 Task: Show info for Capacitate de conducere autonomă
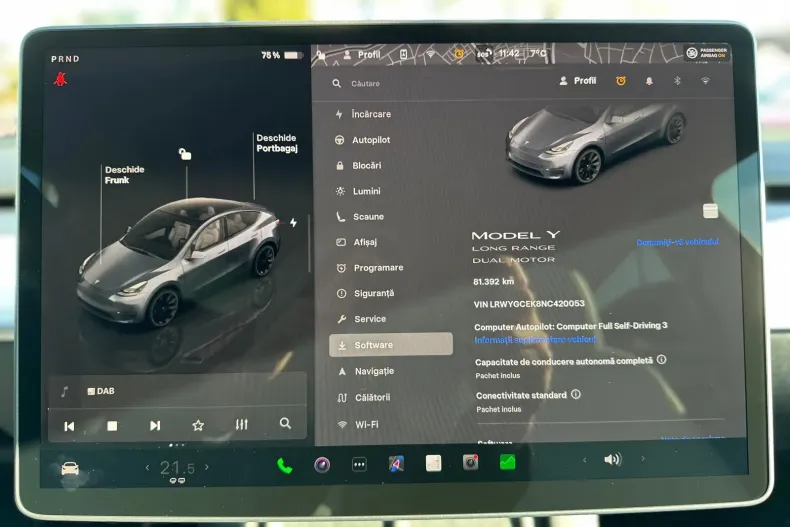tap(662, 360)
